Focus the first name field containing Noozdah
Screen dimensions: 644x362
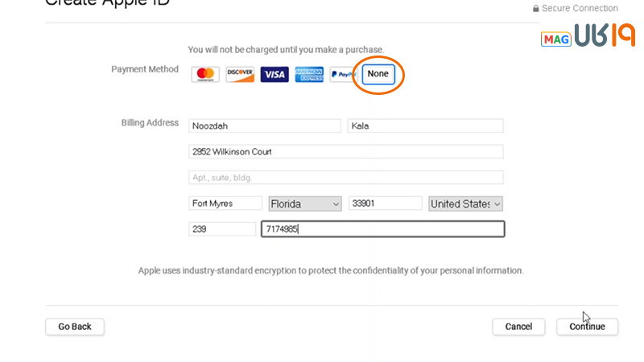click(265, 125)
